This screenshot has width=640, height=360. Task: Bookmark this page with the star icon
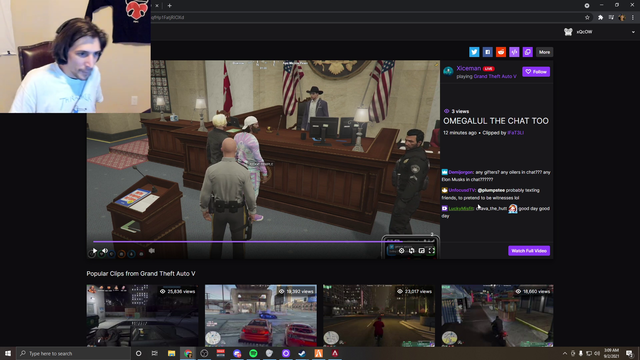tap(587, 18)
